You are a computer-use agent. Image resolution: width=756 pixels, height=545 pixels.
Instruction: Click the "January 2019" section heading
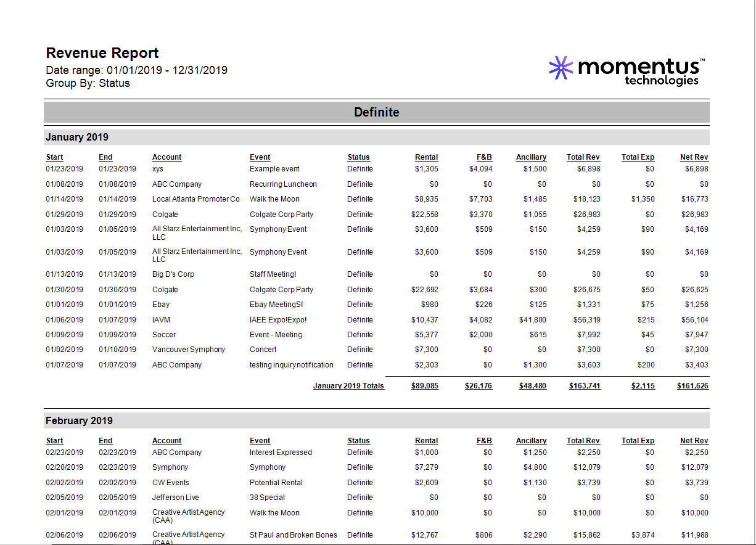tap(77, 137)
